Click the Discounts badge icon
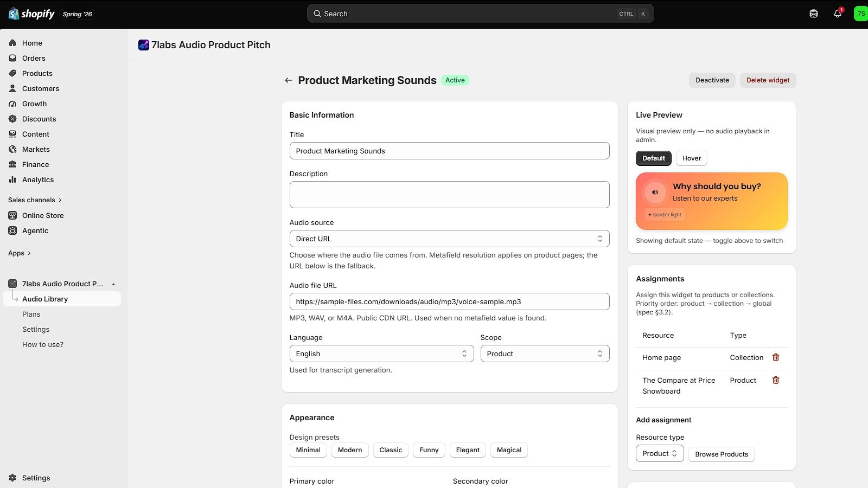The height and width of the screenshot is (488, 868). tap(12, 119)
